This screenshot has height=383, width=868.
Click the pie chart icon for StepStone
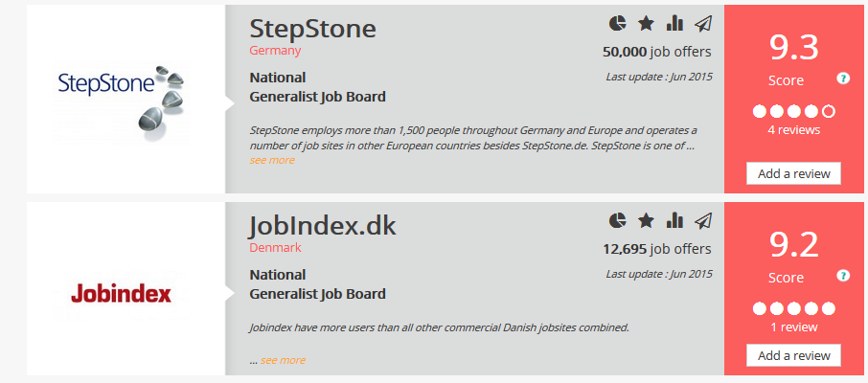pos(618,24)
